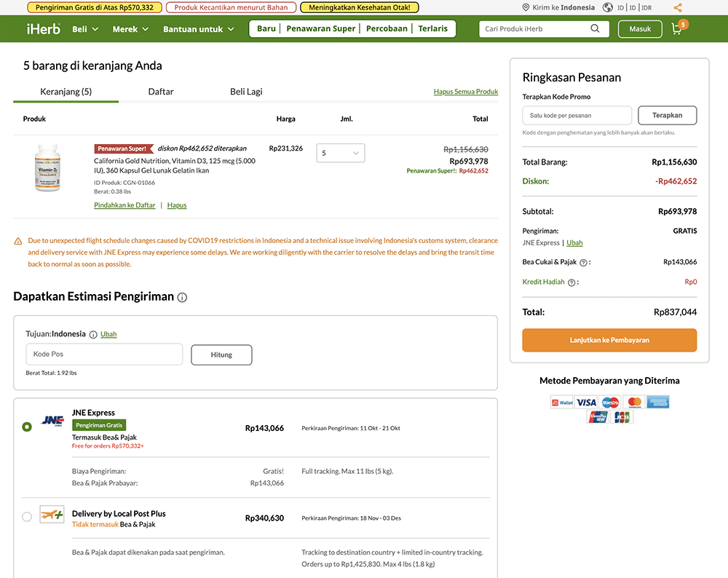Click the Wallet payment icon
This screenshot has width=728, height=578.
[x=562, y=403]
